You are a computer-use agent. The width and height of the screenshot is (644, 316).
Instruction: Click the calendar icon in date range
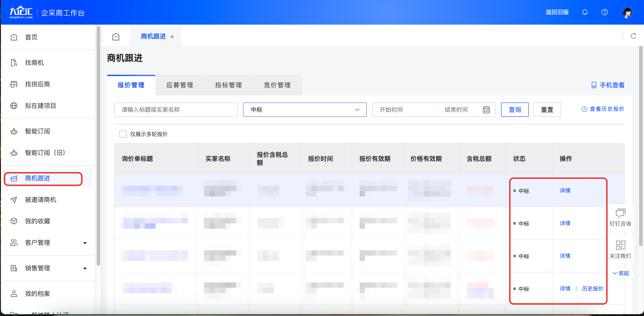(x=486, y=110)
